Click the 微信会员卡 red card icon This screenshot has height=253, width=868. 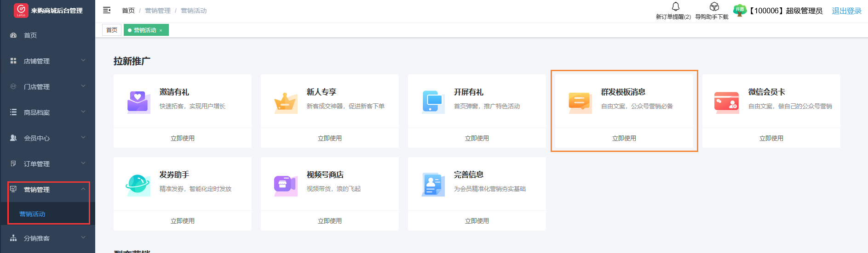[726, 102]
